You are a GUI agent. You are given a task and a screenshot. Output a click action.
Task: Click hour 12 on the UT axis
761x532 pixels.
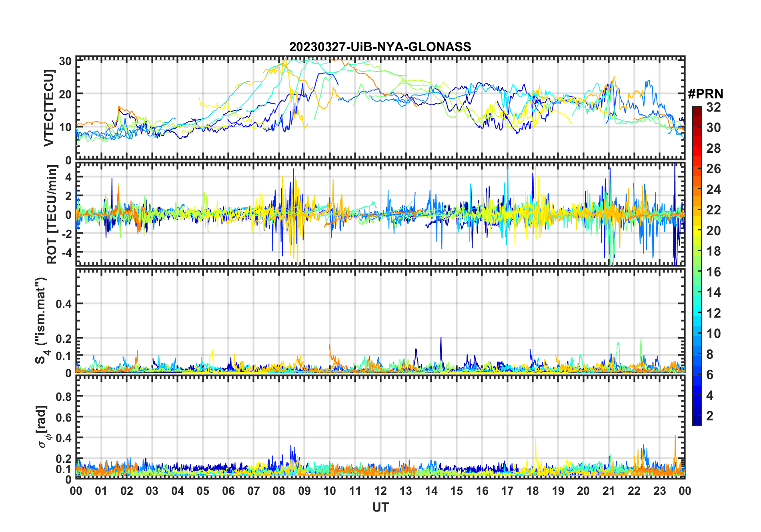[380, 491]
